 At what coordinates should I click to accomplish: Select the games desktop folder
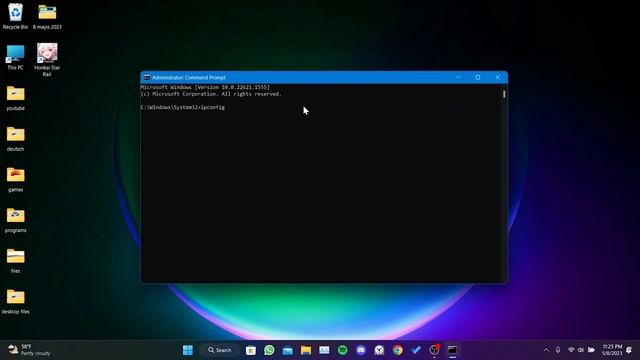click(16, 179)
